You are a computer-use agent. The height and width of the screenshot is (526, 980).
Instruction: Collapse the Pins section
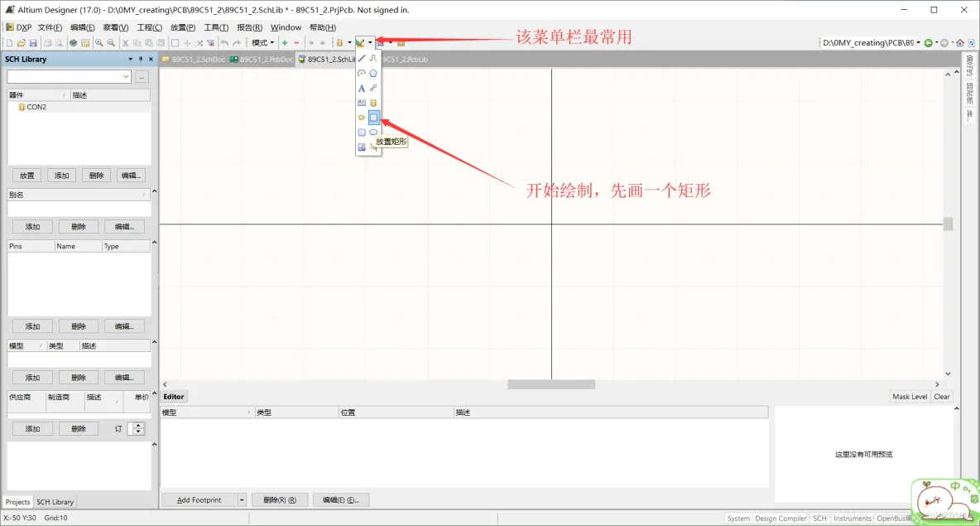[x=155, y=242]
